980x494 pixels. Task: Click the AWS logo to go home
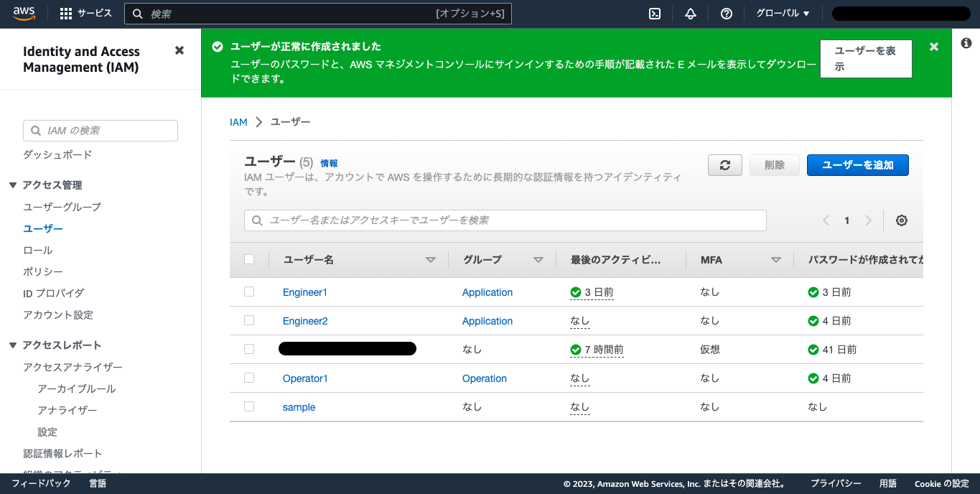coord(24,12)
